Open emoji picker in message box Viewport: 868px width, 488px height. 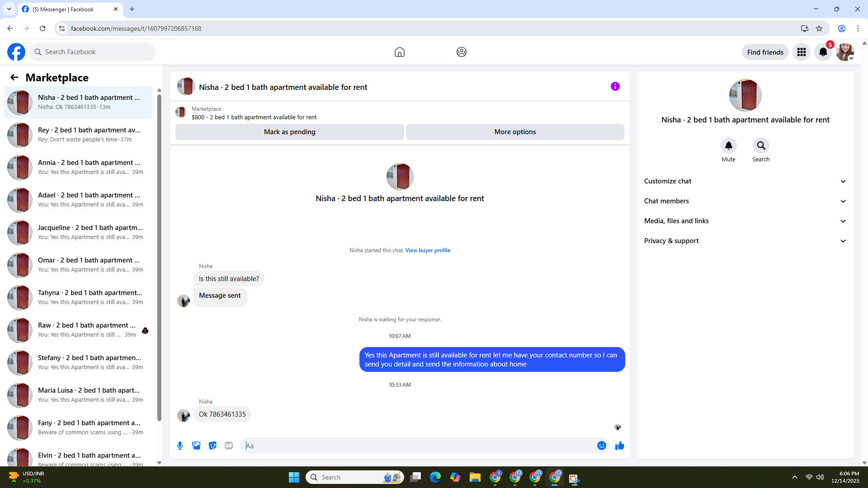pyautogui.click(x=601, y=446)
